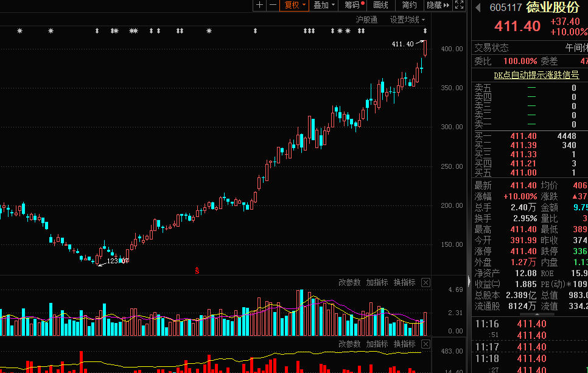This screenshot has height=373, width=588.
Task: Close the volume indicator panel
Action: pyautogui.click(x=425, y=283)
